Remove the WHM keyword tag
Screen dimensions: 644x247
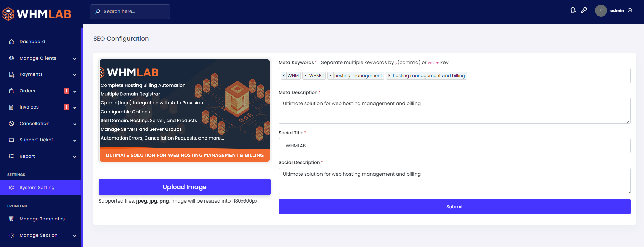(x=284, y=76)
